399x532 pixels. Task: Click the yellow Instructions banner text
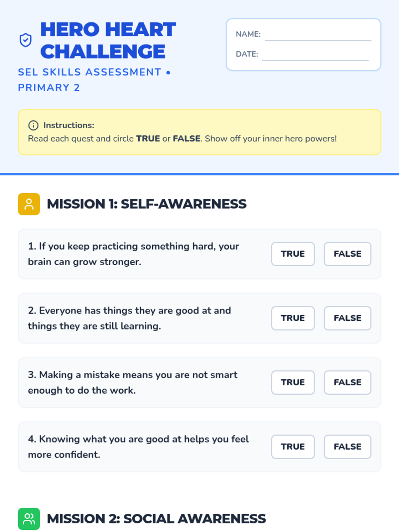(x=182, y=139)
